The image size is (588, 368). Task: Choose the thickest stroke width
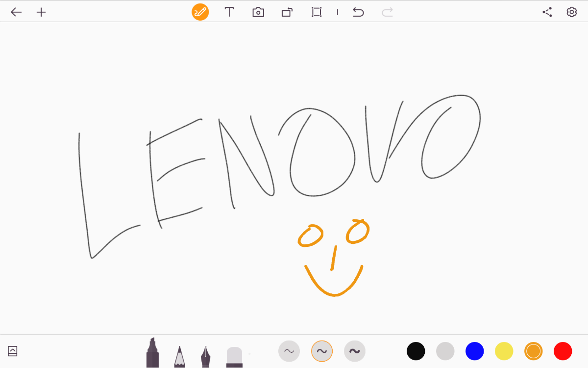355,351
